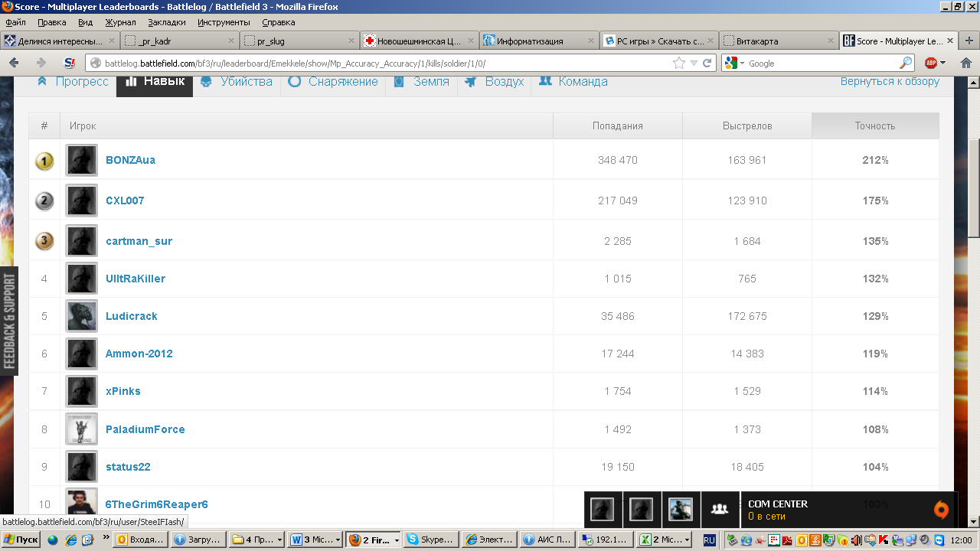
Task: Open the Убийства leaderboard section
Action: [x=237, y=81]
